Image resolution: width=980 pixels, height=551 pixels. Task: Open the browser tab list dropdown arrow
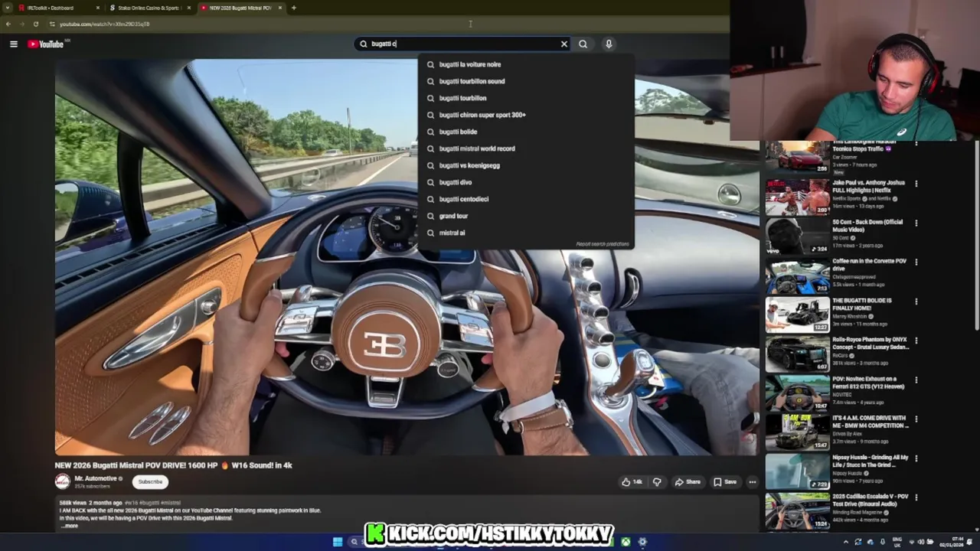tap(6, 8)
